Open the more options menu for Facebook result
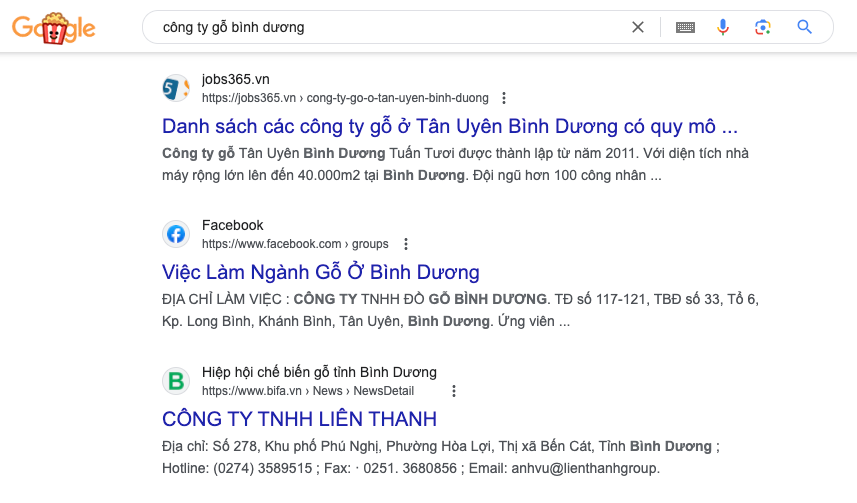Image resolution: width=857 pixels, height=503 pixels. pyautogui.click(x=406, y=244)
